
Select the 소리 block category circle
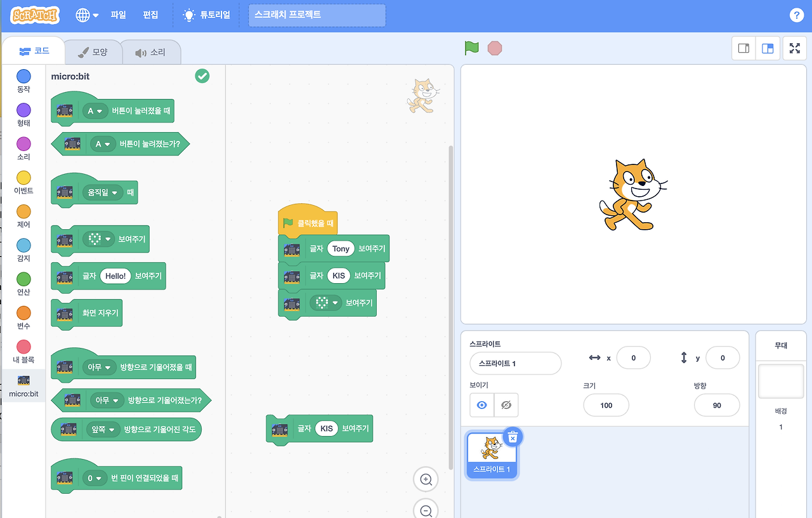23,143
